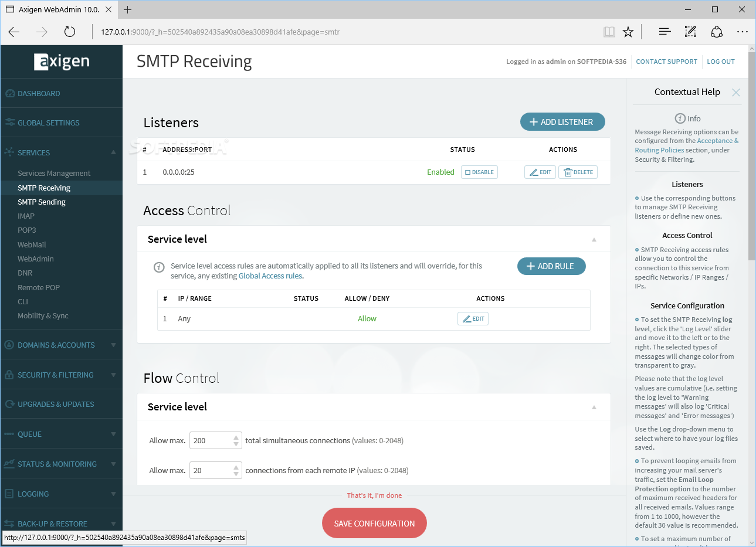Click the Log Out link
This screenshot has width=756, height=547.
tap(721, 62)
